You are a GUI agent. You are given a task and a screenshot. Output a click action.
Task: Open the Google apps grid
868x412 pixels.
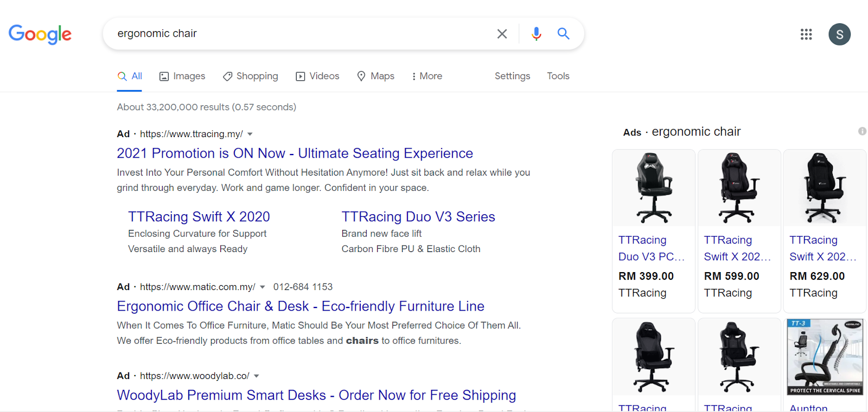click(x=806, y=34)
